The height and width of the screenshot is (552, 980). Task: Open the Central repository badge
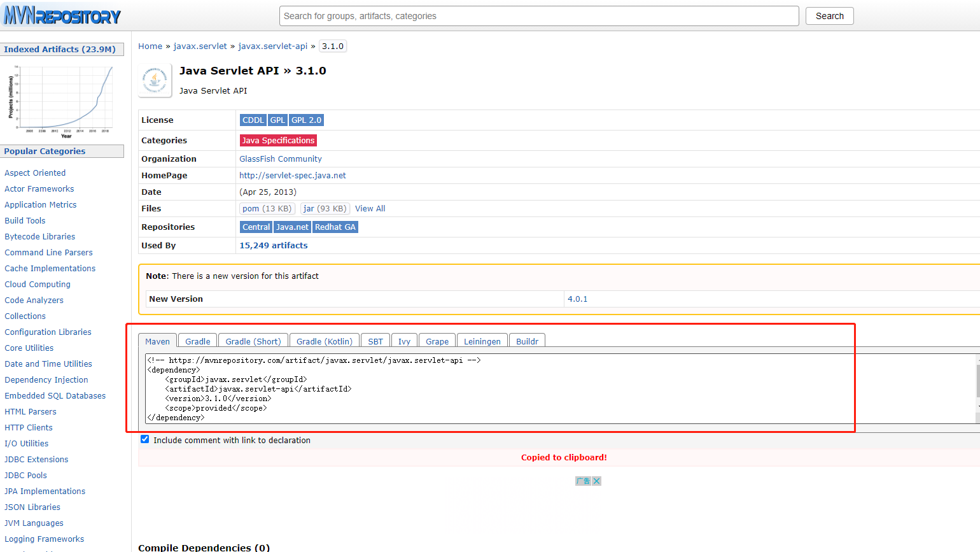click(256, 227)
